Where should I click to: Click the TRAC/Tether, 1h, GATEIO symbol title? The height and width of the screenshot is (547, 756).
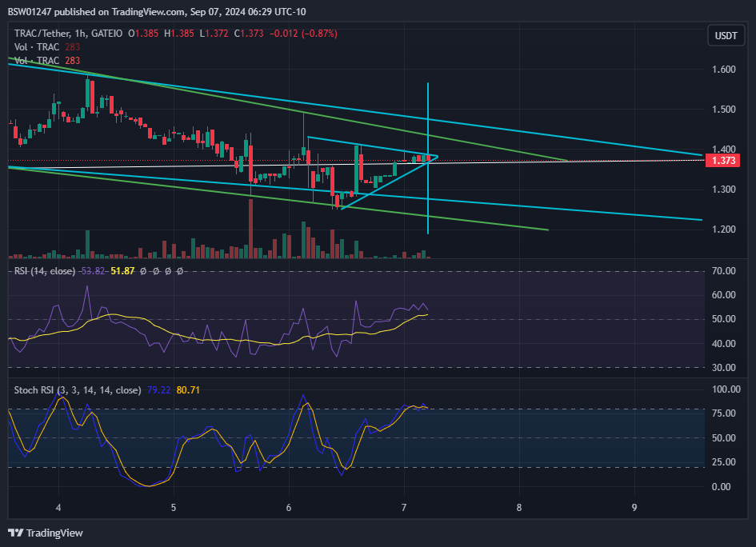point(69,34)
